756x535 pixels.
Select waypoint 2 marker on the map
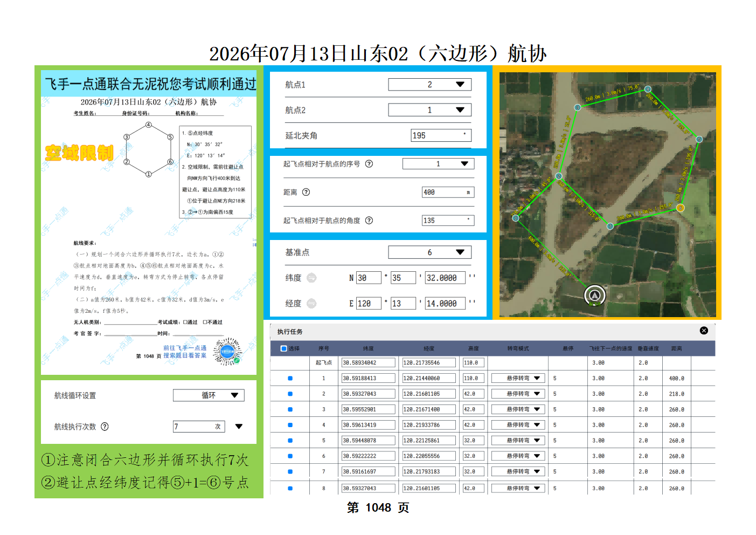pos(559,176)
